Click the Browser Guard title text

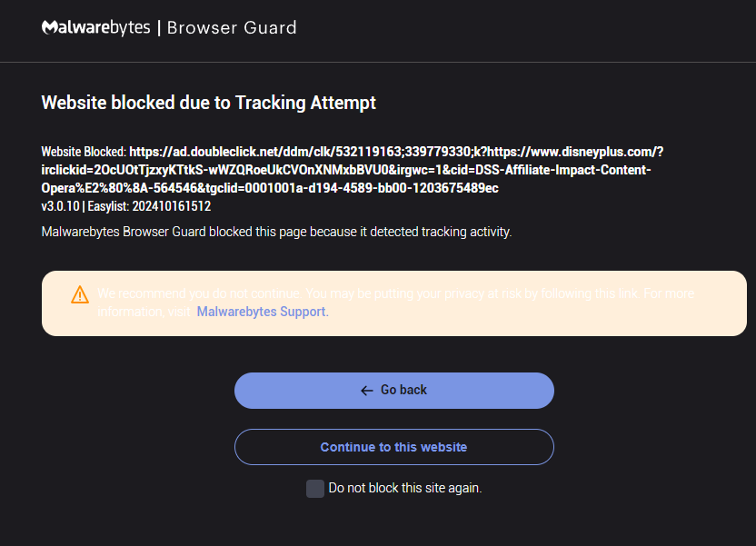[x=232, y=28]
